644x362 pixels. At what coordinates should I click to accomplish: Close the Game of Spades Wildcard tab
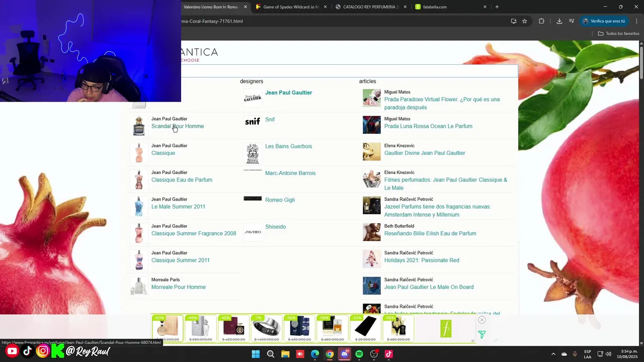coord(325,7)
